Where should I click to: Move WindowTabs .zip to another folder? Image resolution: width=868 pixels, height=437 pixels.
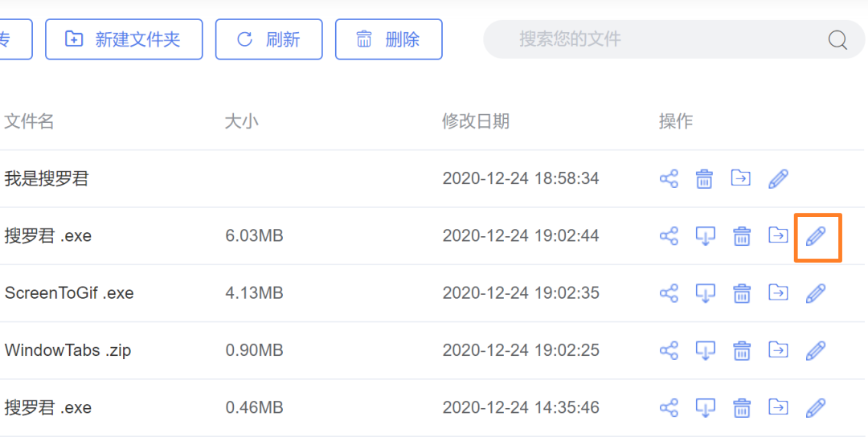778,349
